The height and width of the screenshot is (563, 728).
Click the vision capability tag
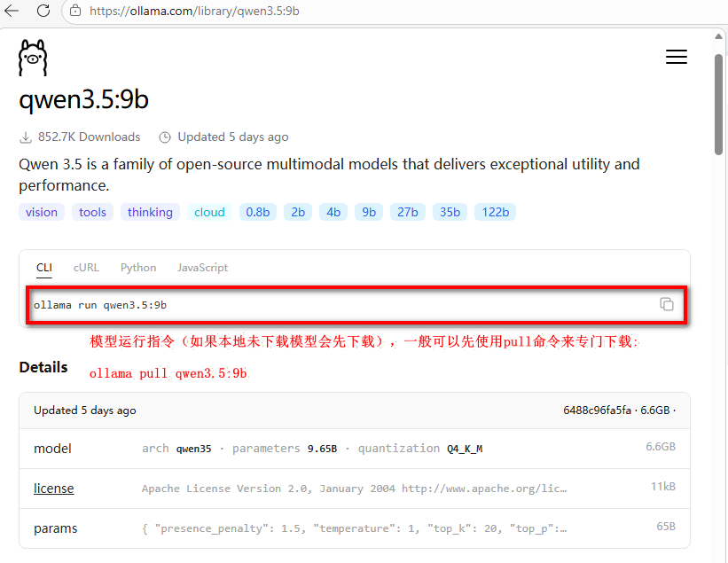coord(42,212)
